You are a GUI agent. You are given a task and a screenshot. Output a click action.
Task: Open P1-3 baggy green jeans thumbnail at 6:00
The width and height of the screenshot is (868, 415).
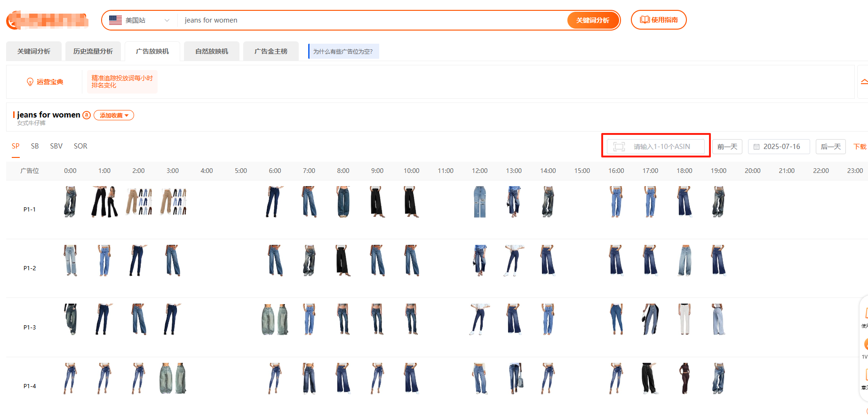[275, 320]
